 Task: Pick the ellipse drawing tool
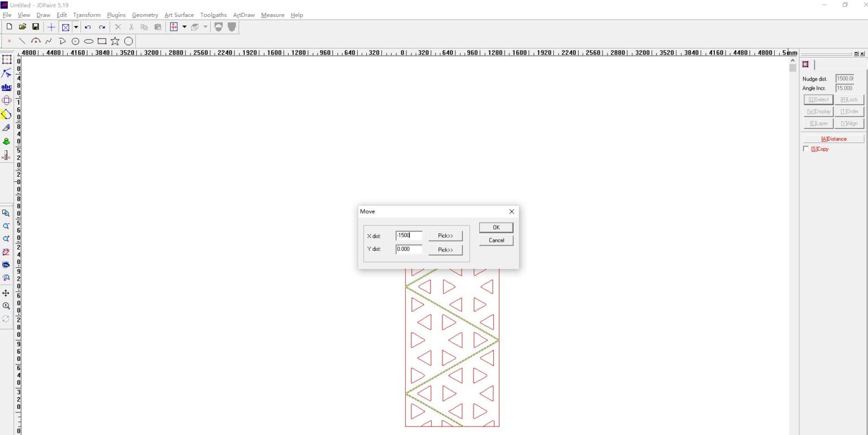coord(89,41)
